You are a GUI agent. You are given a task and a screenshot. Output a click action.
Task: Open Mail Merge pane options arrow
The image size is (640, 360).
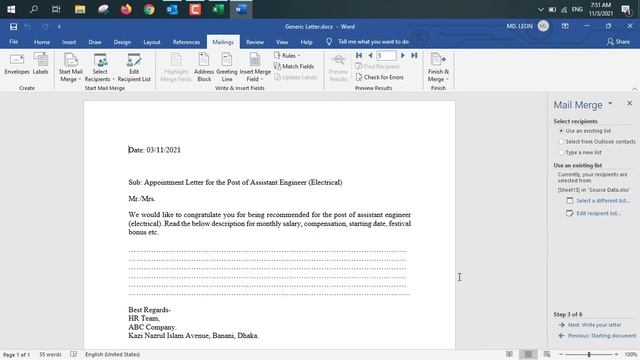610,104
